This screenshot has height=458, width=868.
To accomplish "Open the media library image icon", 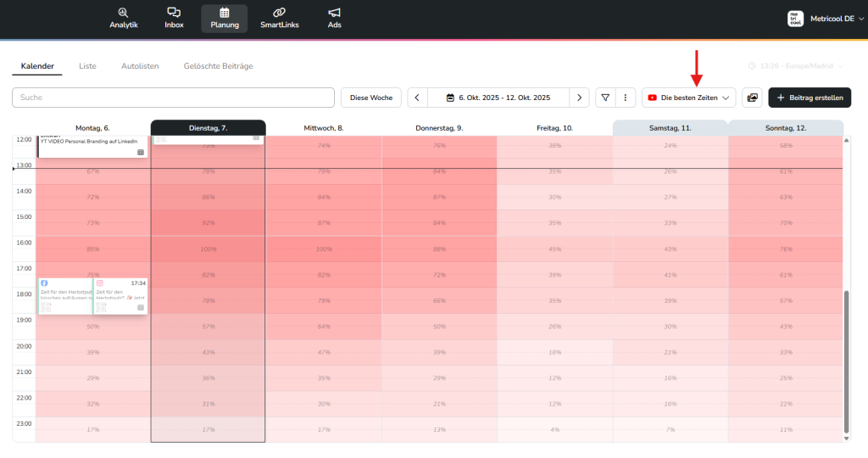I will click(751, 98).
